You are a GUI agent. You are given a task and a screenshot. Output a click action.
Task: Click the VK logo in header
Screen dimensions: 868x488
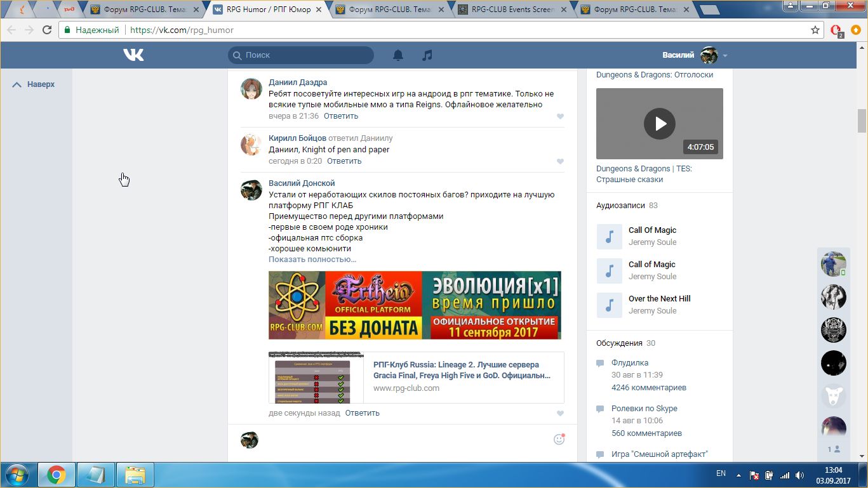tap(133, 55)
